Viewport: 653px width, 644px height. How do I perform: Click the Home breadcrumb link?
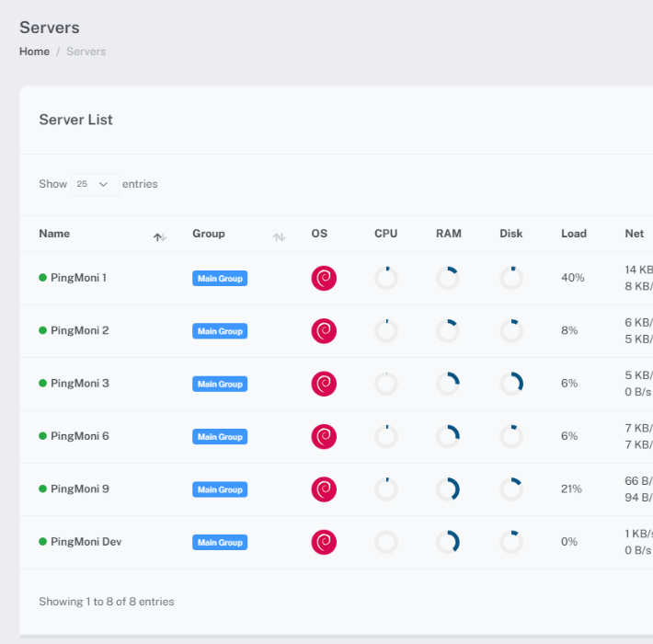coord(34,52)
